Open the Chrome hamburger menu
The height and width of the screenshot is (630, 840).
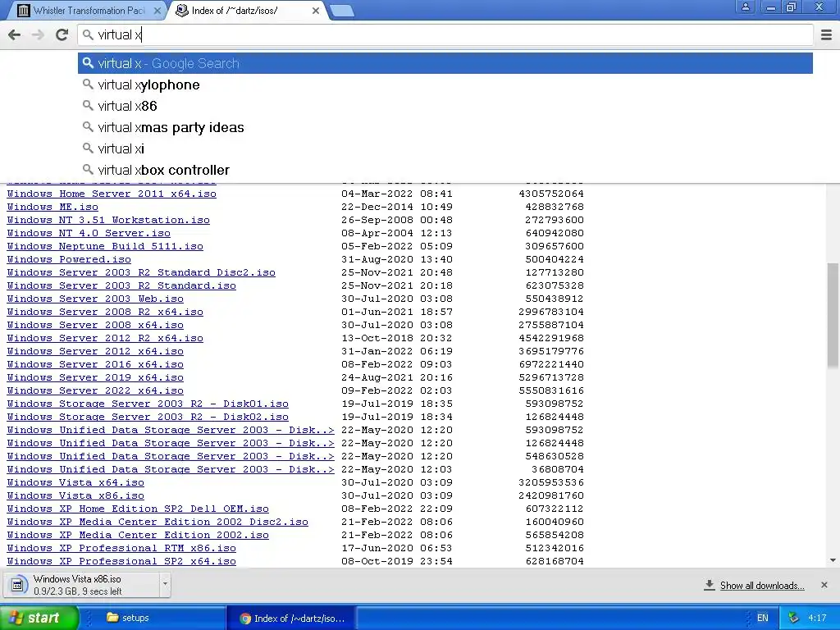[x=826, y=34]
